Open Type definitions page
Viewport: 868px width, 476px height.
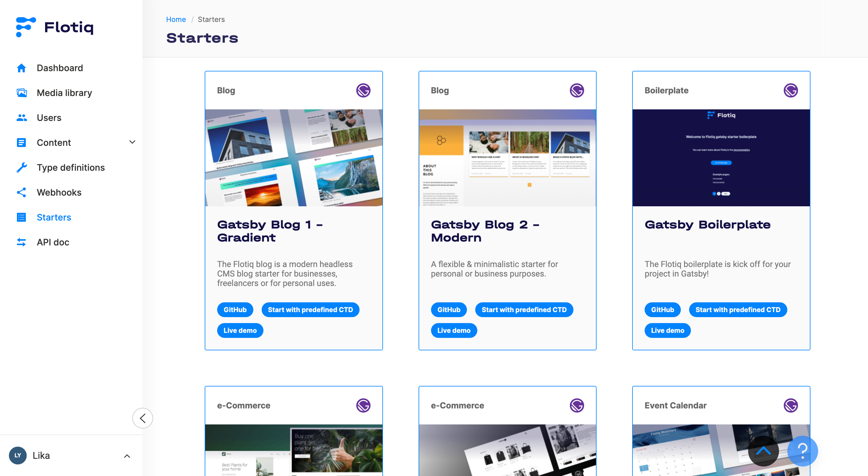71,168
